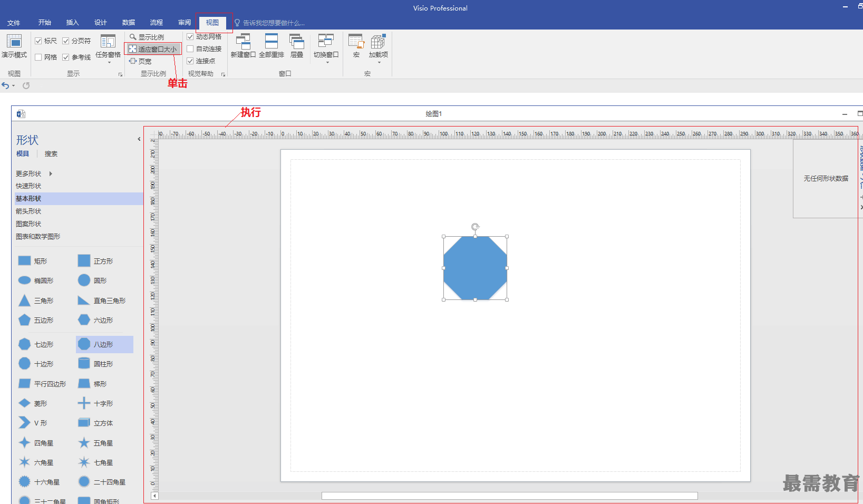Click the 全部重排 arrange all icon

(271, 41)
